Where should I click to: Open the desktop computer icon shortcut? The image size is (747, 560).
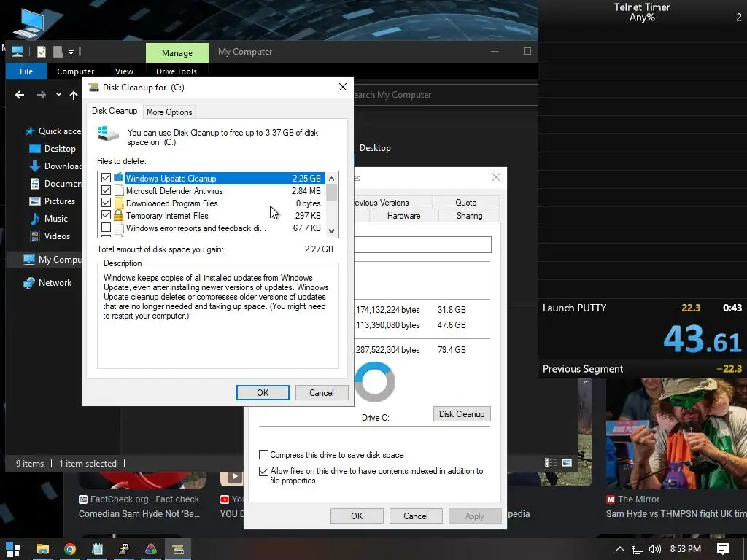click(31, 23)
